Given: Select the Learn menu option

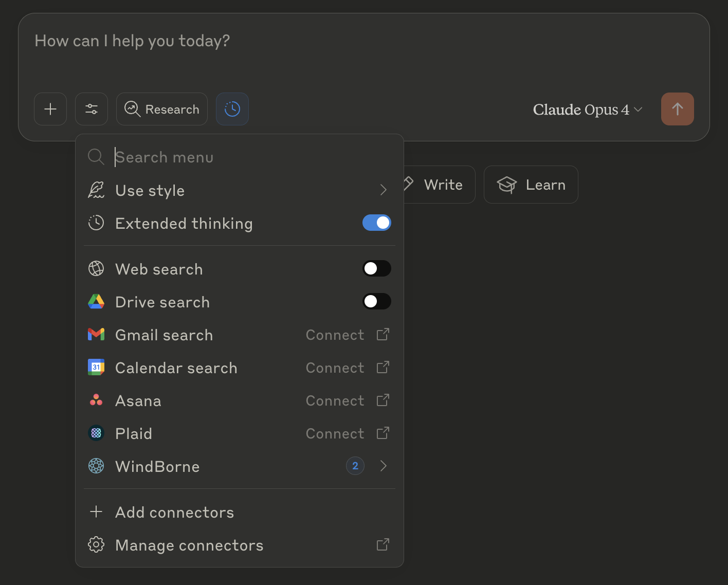Looking at the screenshot, I should (531, 185).
